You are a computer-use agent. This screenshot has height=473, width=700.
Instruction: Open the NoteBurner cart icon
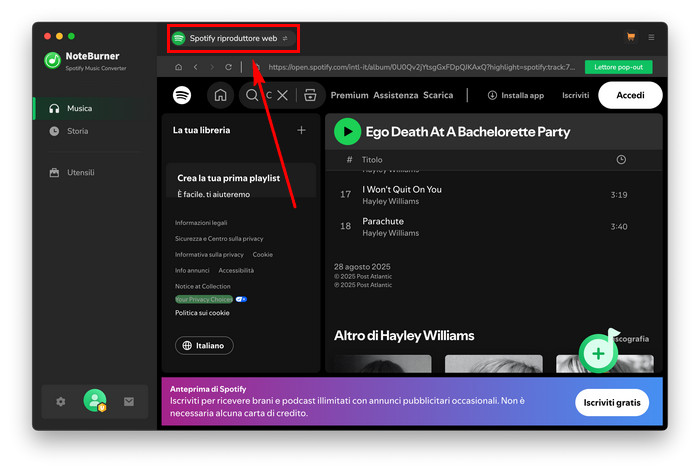(631, 37)
